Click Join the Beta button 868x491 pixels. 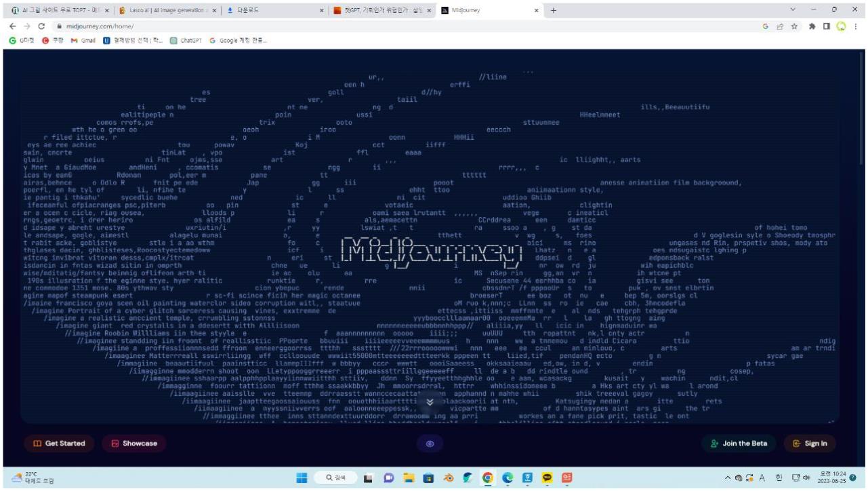click(x=739, y=444)
